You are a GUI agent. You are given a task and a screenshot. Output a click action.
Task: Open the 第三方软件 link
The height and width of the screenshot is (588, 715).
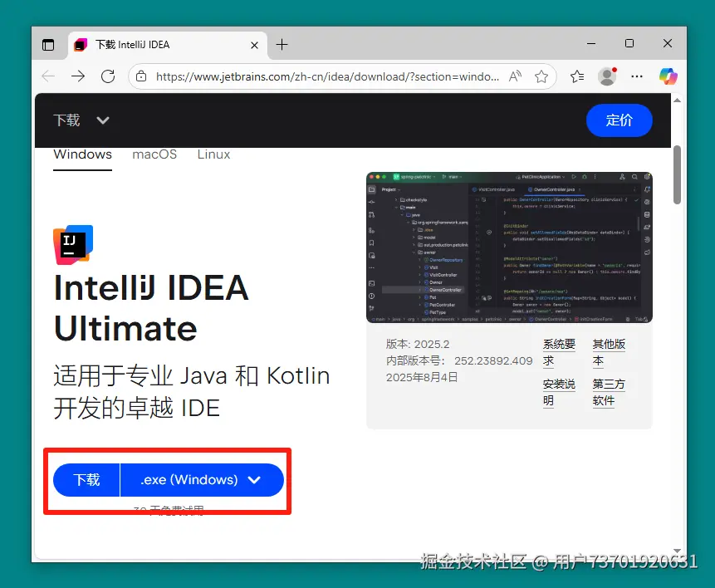point(609,392)
